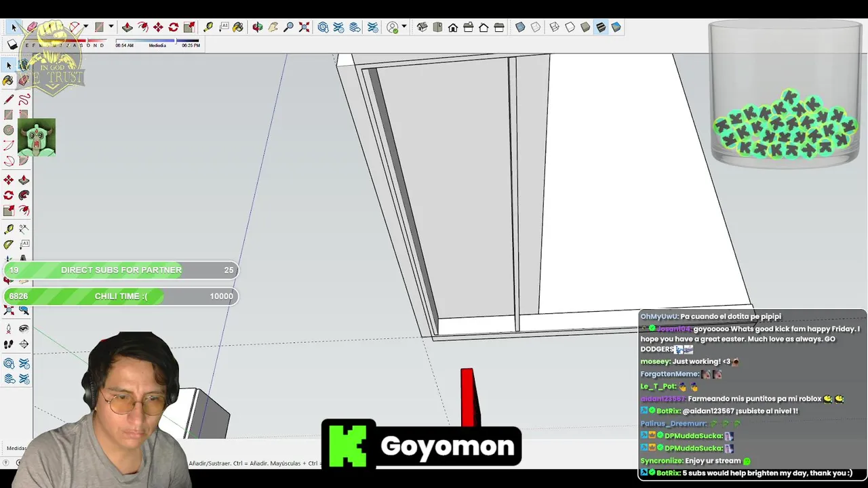
Task: Expand the shape tools dropdown arrow
Action: 111,27
